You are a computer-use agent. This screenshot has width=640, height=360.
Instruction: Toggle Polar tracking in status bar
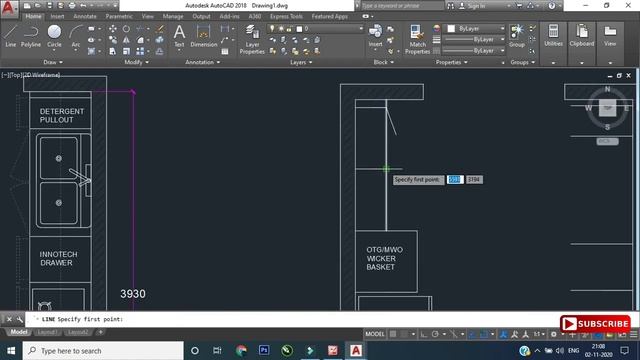click(435, 334)
